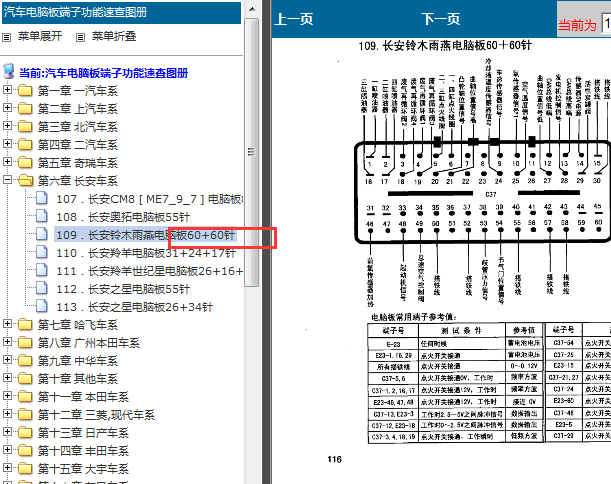The height and width of the screenshot is (484, 611).
Task: Select 109 . 长安铃木雨燕电脑板60+60针
Action: point(145,235)
